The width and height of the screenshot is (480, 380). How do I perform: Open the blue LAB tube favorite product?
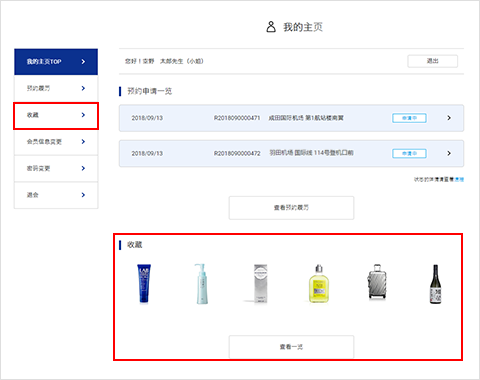coord(144,284)
